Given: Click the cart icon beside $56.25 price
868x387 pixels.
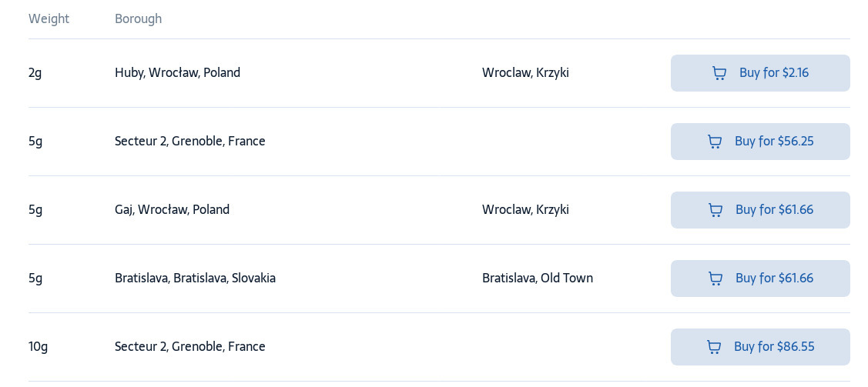Looking at the screenshot, I should (x=715, y=142).
